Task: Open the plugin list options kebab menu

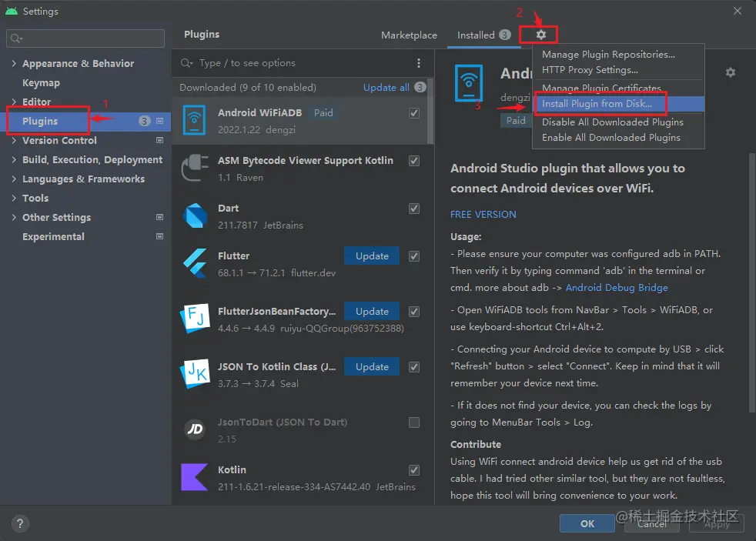Action: 419,63
